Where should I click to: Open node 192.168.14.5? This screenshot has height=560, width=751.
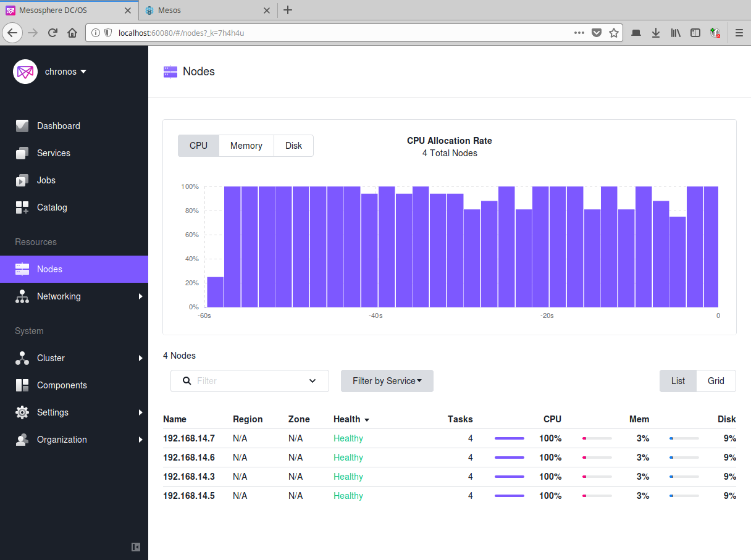point(189,496)
